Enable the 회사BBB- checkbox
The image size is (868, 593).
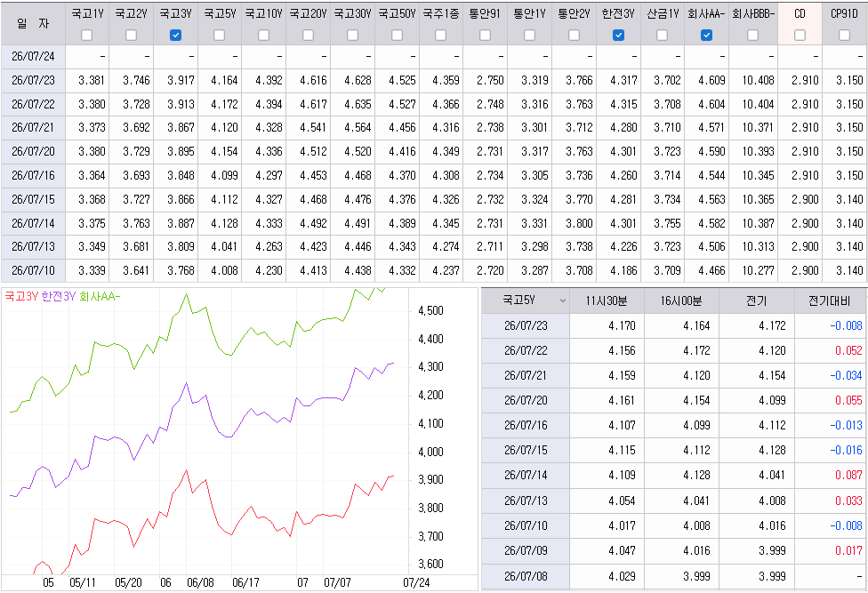click(753, 36)
